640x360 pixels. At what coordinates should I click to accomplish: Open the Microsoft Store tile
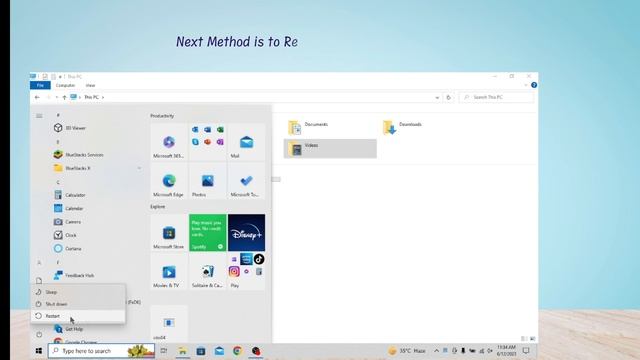[x=169, y=233]
